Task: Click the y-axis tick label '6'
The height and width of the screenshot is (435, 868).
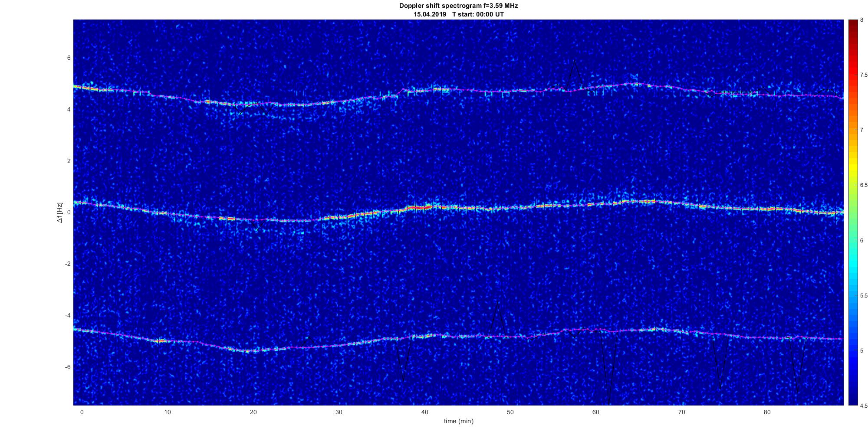Action: coord(69,58)
